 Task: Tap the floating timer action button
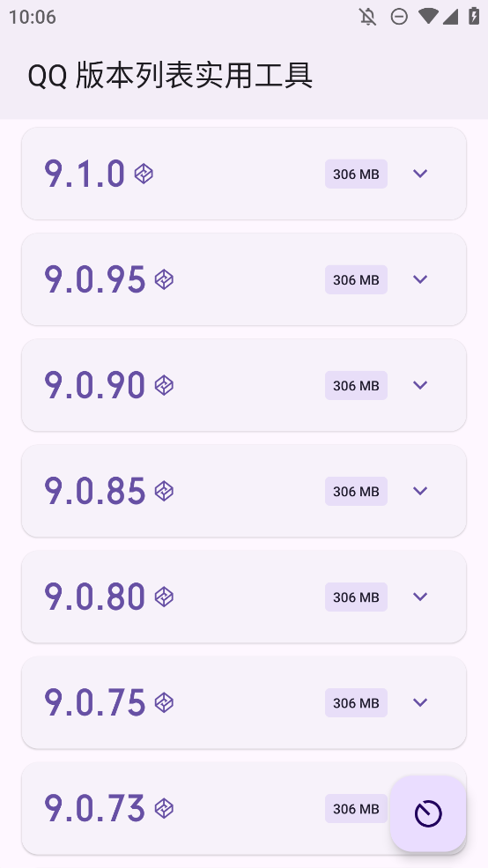click(x=428, y=813)
